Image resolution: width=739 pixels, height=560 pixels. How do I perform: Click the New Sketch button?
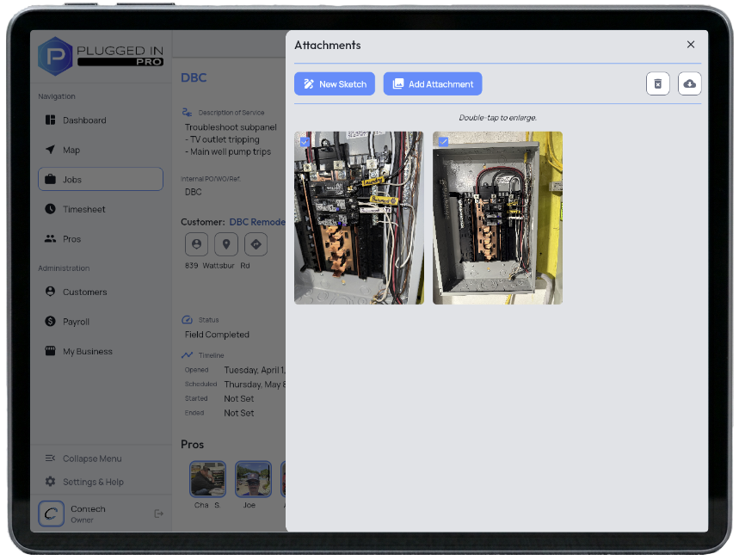[x=334, y=83]
